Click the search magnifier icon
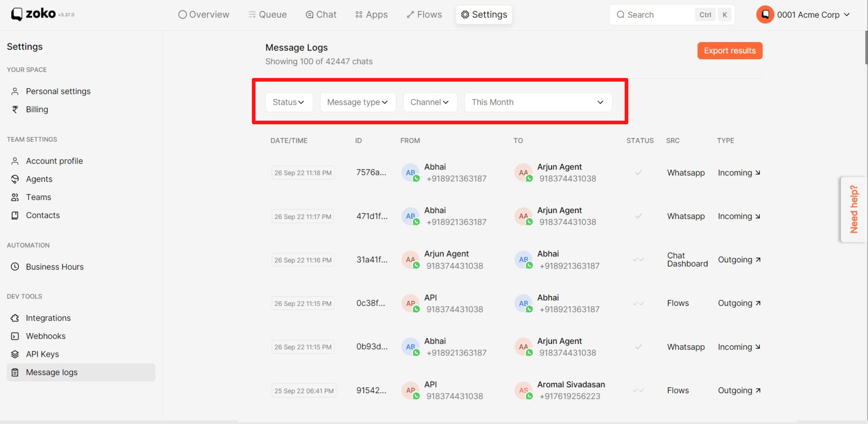 tap(620, 14)
